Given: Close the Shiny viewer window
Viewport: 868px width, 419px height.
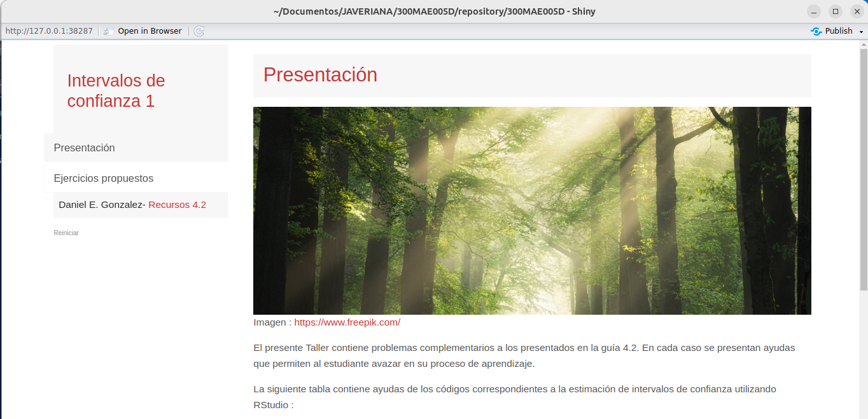Looking at the screenshot, I should point(857,11).
